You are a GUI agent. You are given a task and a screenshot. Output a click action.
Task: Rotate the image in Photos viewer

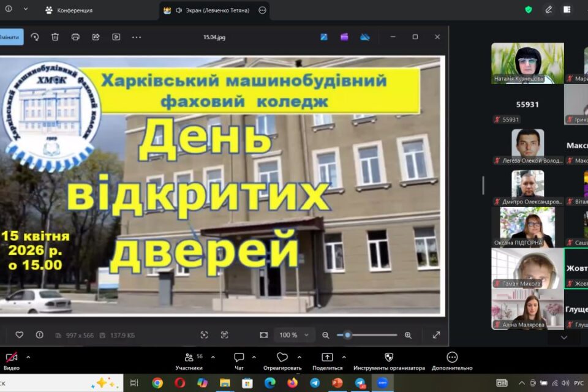click(x=35, y=37)
